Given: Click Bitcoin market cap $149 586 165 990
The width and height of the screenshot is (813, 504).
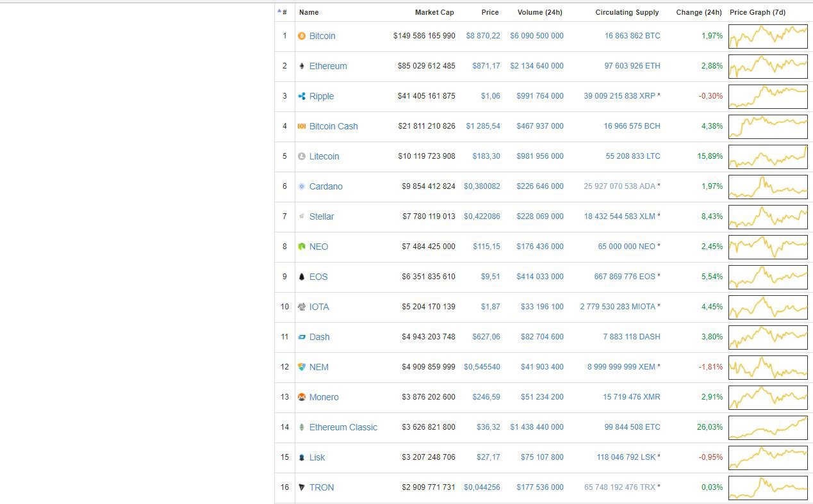Looking at the screenshot, I should click(424, 36).
